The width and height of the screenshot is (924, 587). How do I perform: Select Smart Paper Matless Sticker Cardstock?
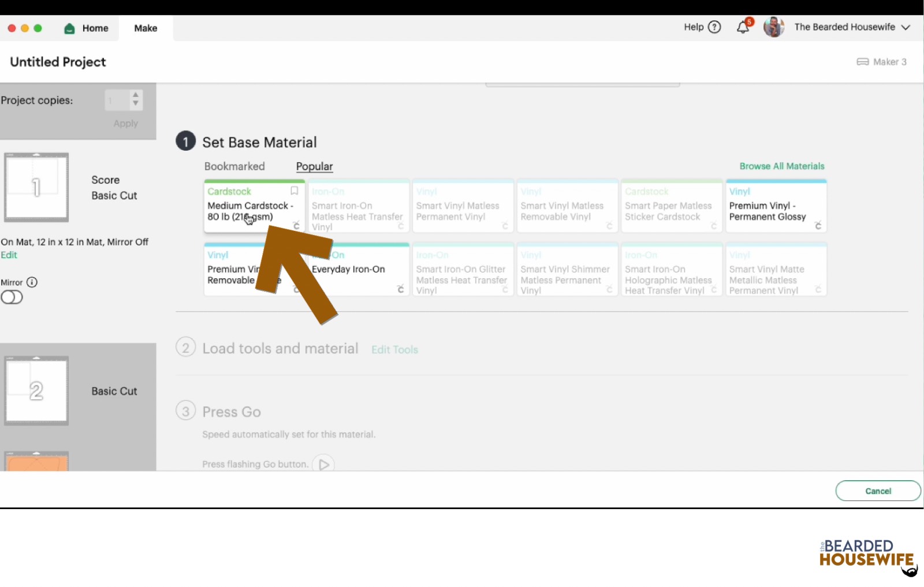coord(672,206)
